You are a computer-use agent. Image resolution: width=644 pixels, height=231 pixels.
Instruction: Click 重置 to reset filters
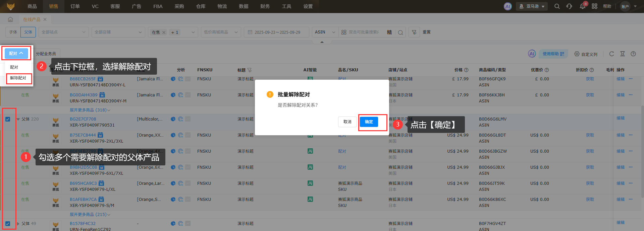tap(427, 32)
